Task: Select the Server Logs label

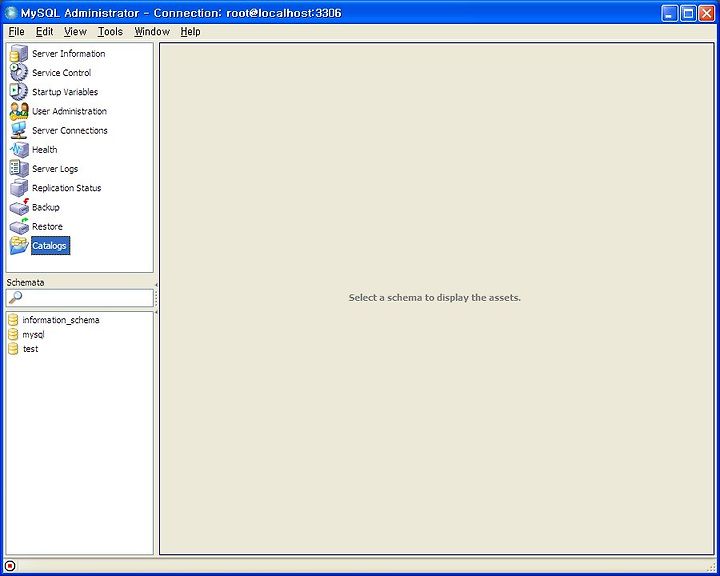Action: click(55, 169)
